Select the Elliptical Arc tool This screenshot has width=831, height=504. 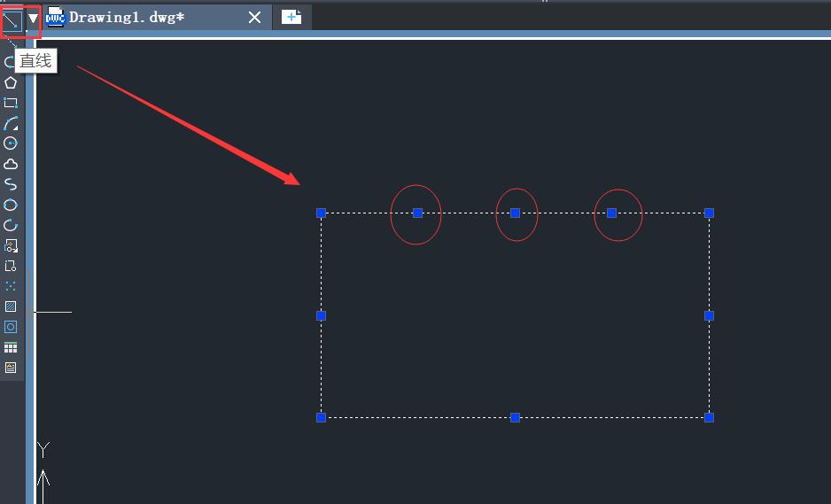(x=11, y=225)
